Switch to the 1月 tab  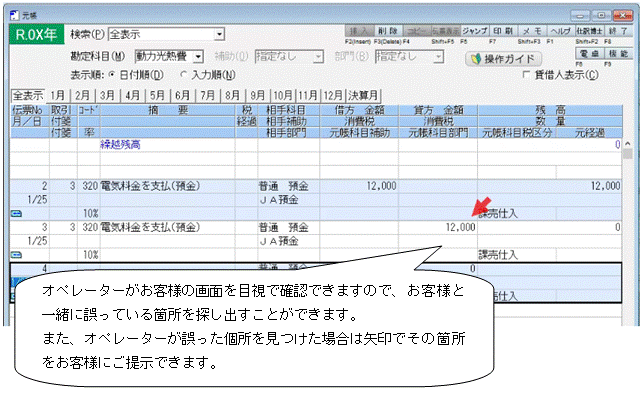58,95
